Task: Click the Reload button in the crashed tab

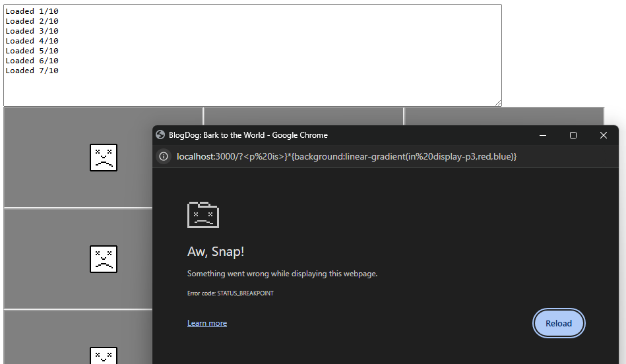Action: 559,323
